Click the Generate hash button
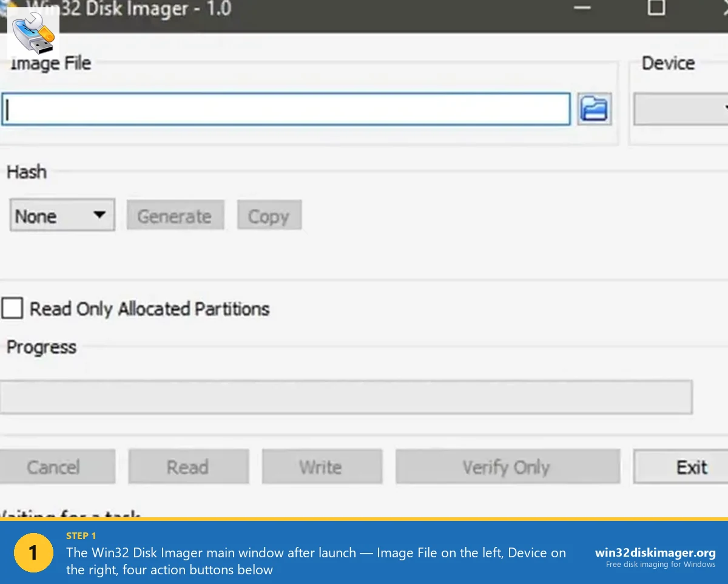The width and height of the screenshot is (728, 584). point(175,215)
